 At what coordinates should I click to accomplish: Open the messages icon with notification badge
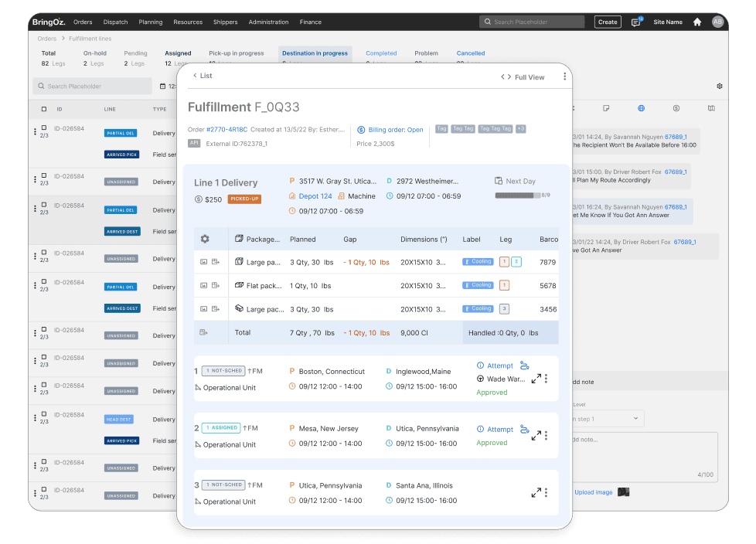636,22
